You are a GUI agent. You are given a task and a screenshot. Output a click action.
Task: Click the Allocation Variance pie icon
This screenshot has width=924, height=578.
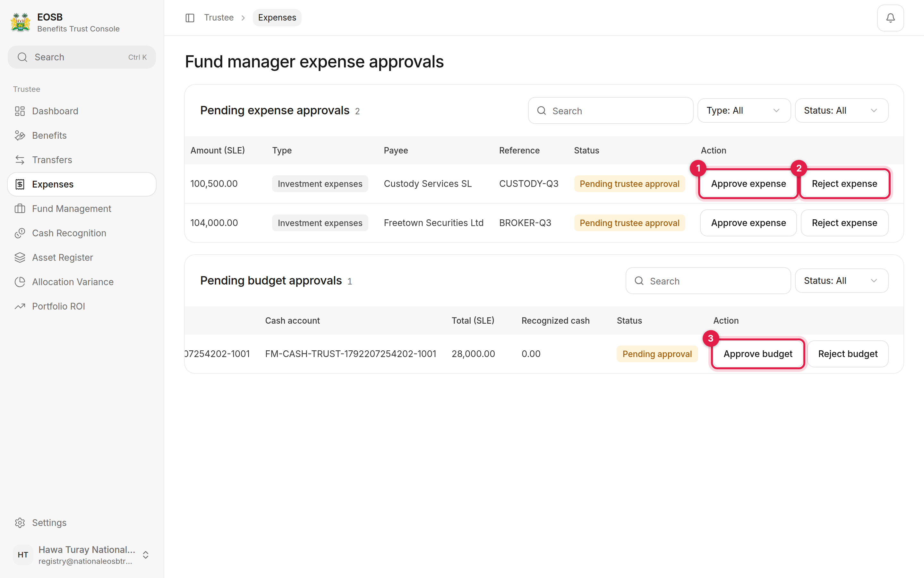point(20,282)
